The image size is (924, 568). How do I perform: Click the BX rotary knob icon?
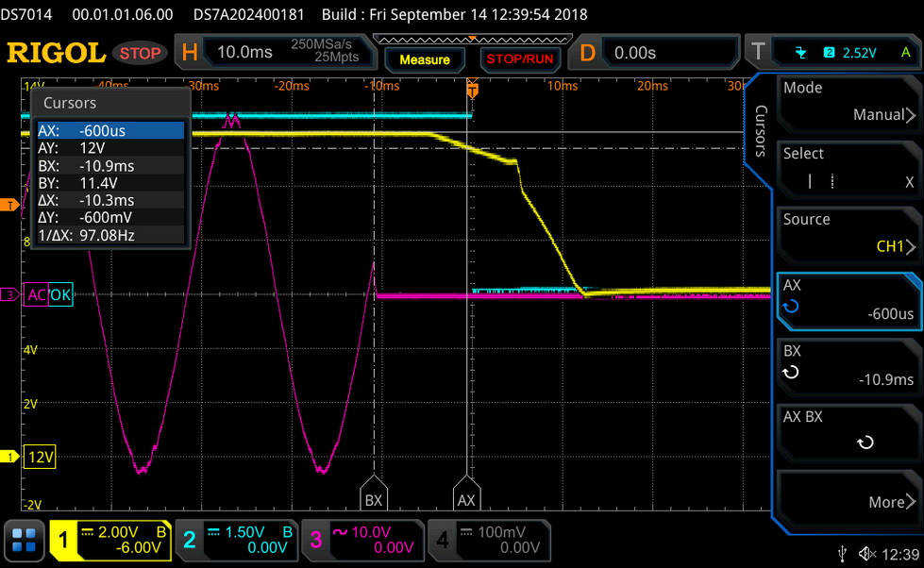tap(791, 372)
